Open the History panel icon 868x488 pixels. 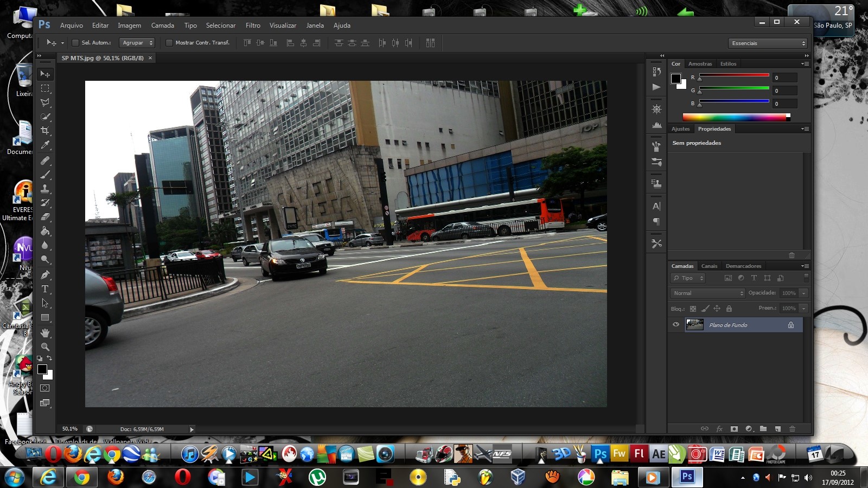click(656, 72)
